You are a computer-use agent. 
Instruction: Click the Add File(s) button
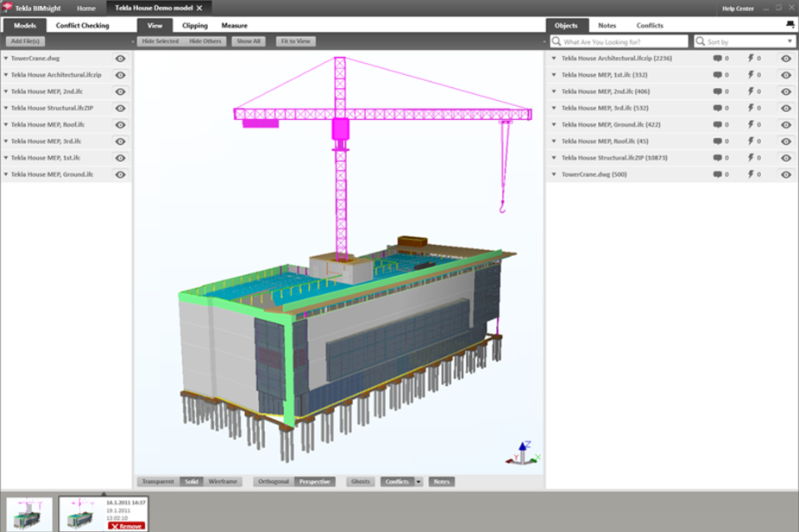[x=26, y=41]
